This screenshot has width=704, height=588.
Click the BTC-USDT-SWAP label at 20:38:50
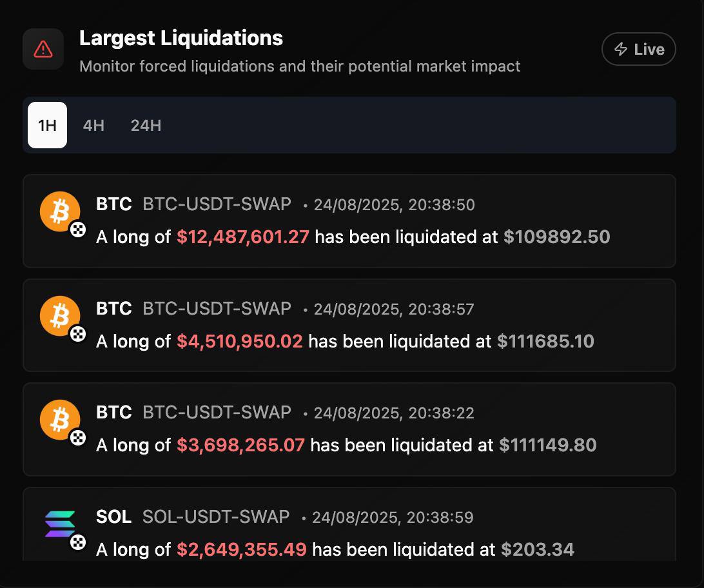[x=217, y=204]
